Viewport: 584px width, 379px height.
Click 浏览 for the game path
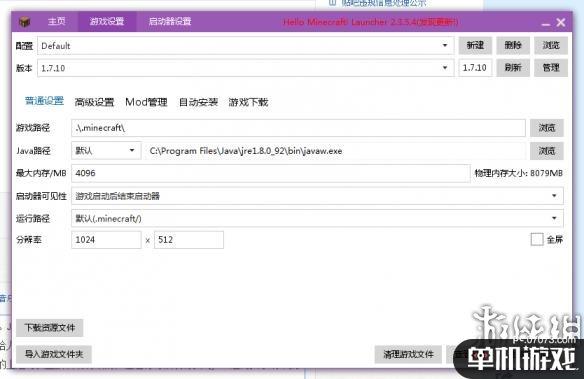tap(547, 128)
